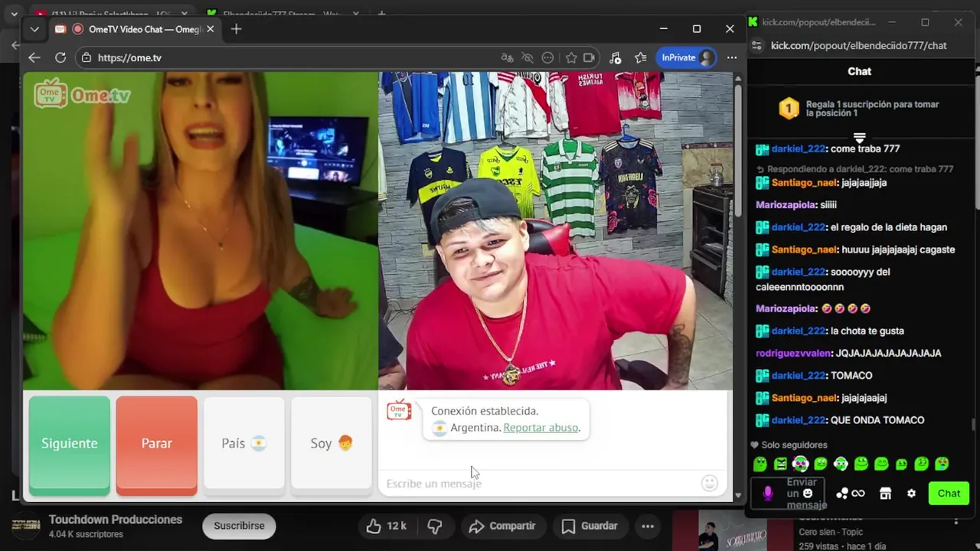View site information lock icon
The width and height of the screenshot is (980, 551).
(87, 57)
